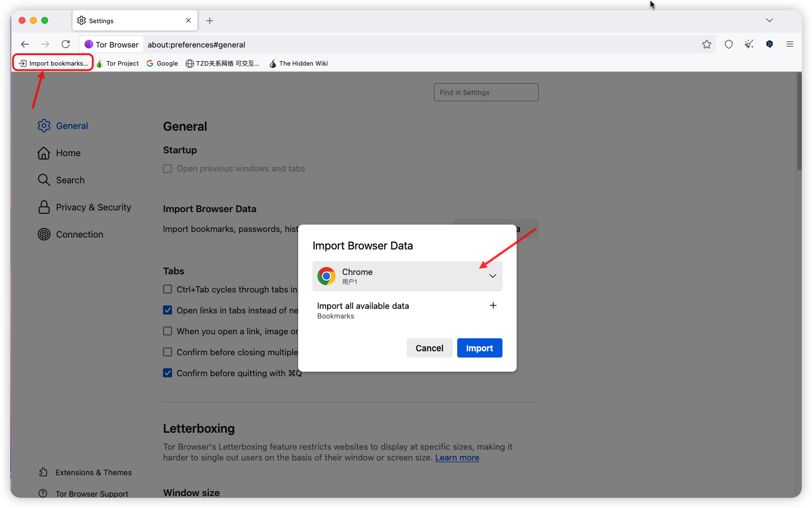Open the TZD bookmark with globe icon
This screenshot has height=508, width=812.
[x=222, y=63]
